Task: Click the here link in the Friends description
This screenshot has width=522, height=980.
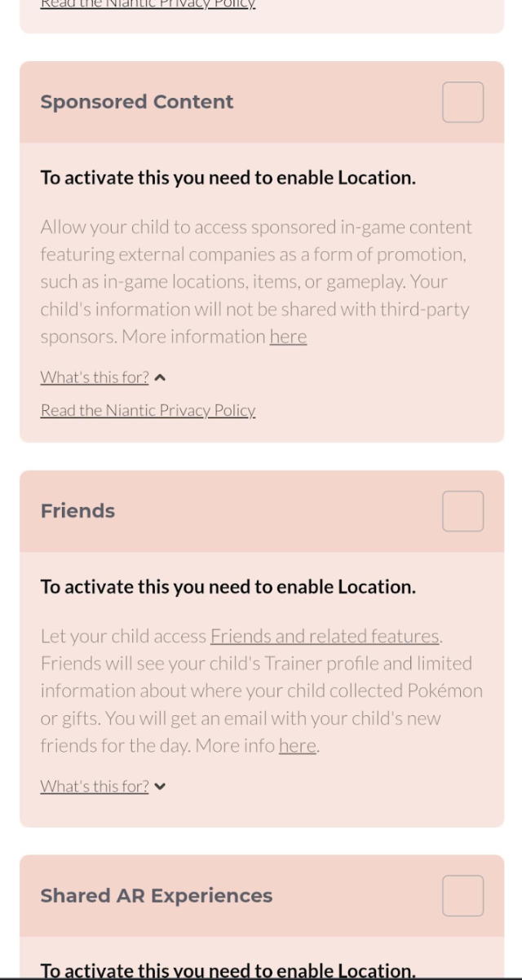Action: 298,744
